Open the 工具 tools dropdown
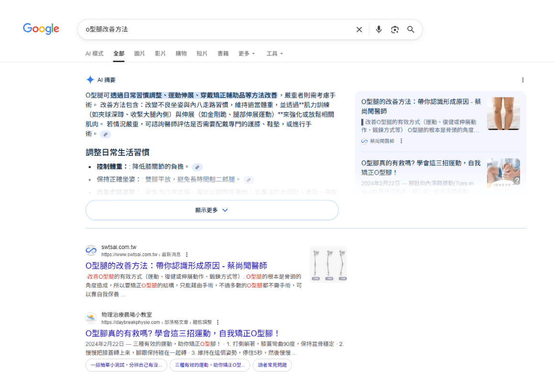The height and width of the screenshot is (392, 555). [x=275, y=54]
